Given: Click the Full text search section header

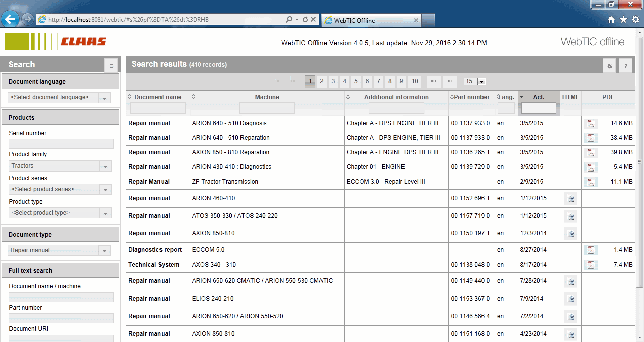Looking at the screenshot, I should tap(60, 271).
